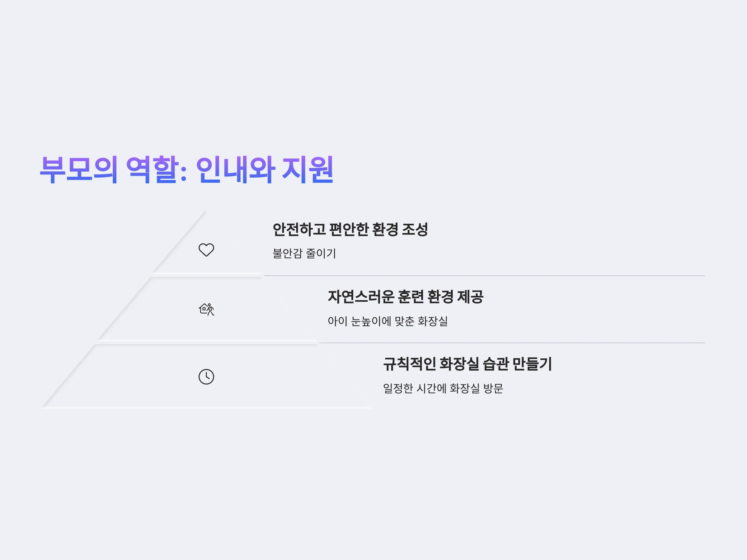
Task: Click the word 역할: in the title
Action: (157, 170)
